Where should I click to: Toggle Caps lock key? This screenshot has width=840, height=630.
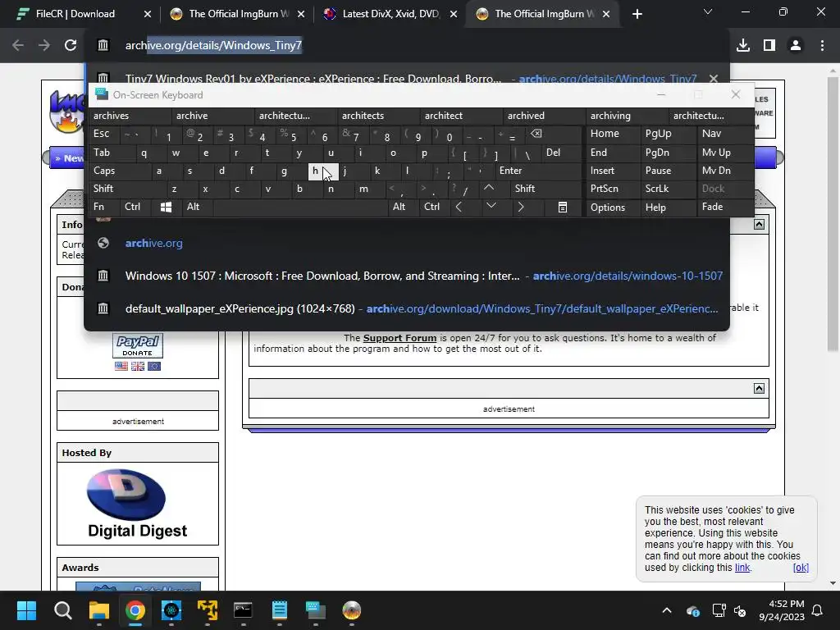[119, 171]
